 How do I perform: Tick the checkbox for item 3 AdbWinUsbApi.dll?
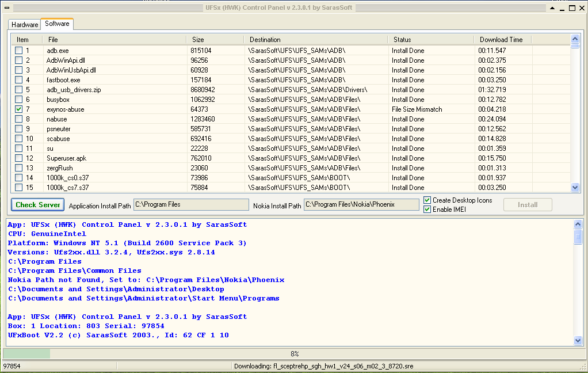tap(19, 70)
